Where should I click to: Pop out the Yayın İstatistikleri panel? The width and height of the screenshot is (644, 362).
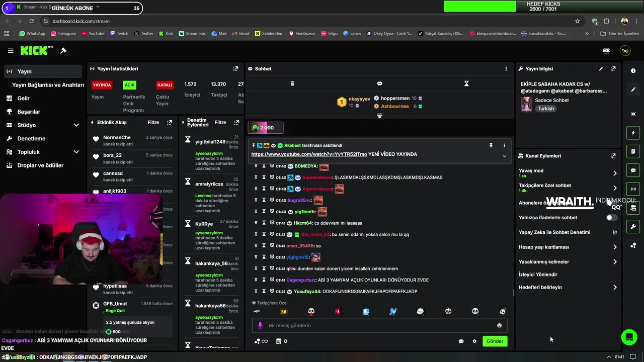(x=235, y=69)
